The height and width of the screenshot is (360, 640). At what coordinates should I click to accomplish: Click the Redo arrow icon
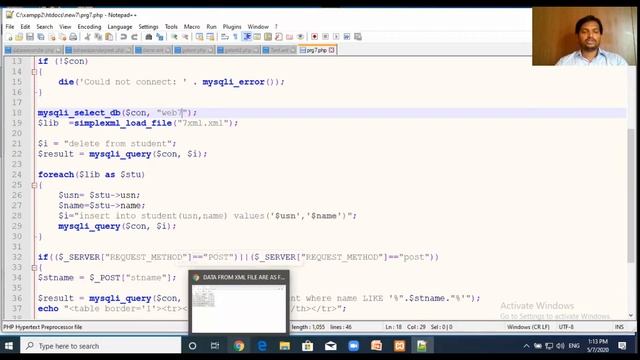tap(134, 37)
